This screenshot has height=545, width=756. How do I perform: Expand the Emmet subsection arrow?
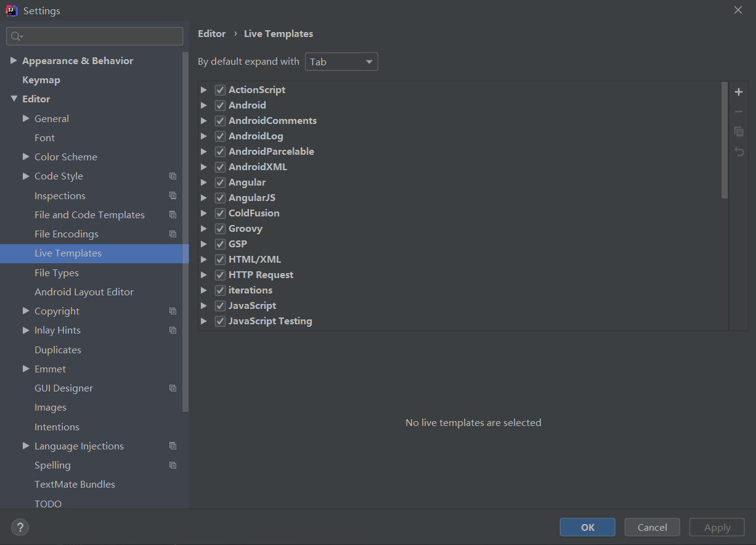pyautogui.click(x=26, y=369)
